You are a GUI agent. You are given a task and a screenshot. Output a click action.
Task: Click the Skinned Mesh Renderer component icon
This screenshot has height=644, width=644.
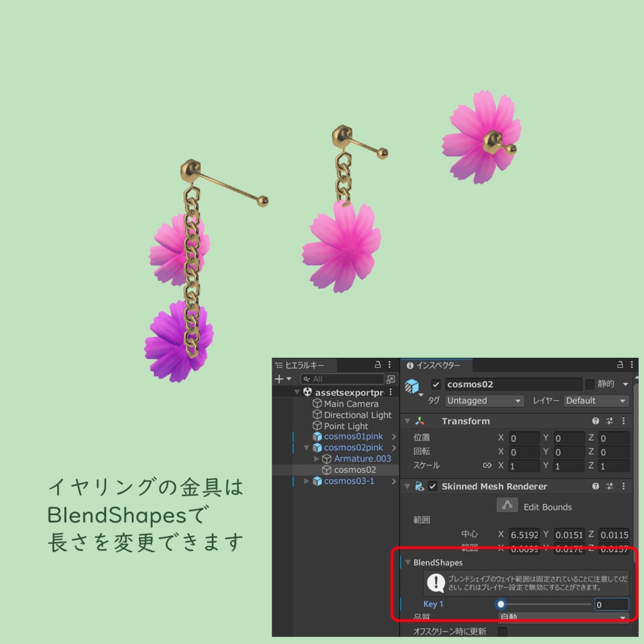[x=420, y=487]
